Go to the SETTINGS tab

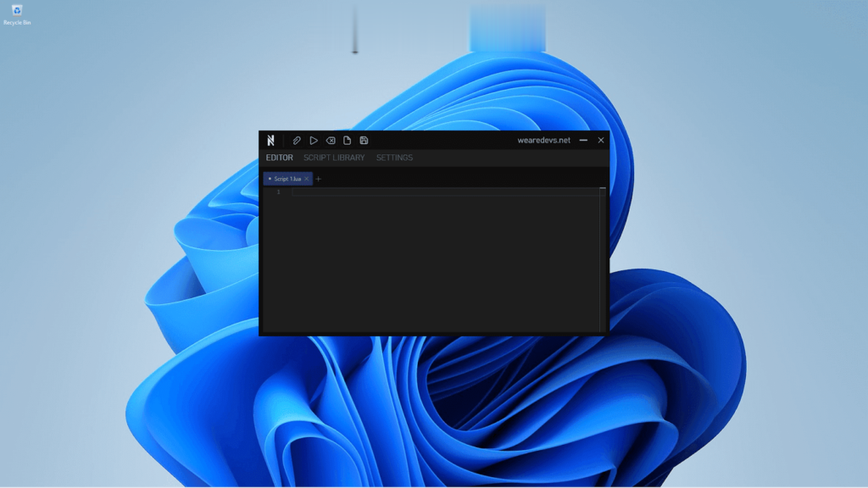(394, 158)
